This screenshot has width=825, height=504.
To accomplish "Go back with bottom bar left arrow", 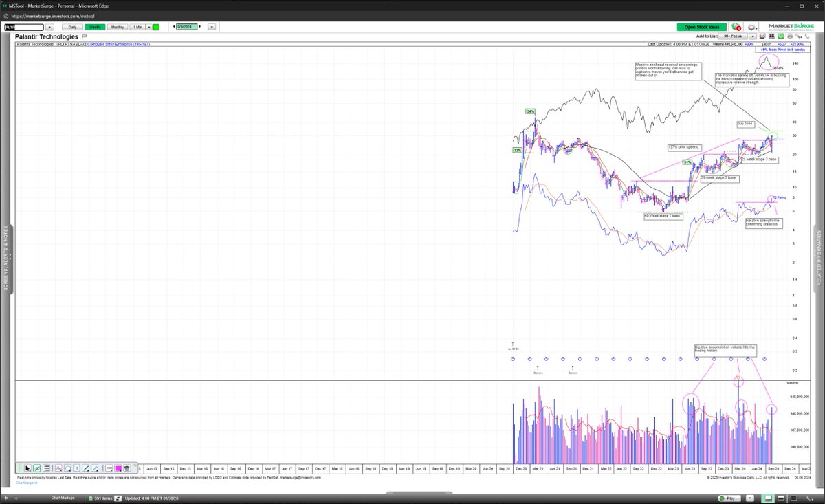I will click(6, 498).
